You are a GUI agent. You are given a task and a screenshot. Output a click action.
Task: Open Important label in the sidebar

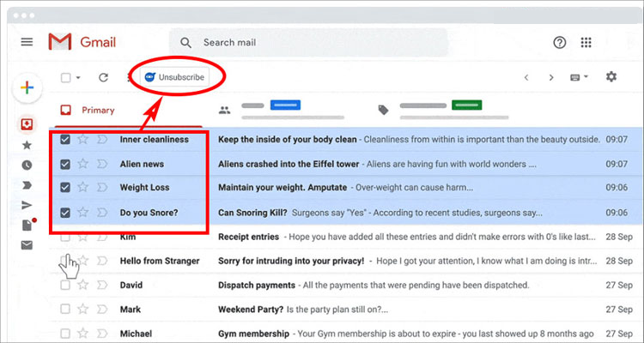27,185
